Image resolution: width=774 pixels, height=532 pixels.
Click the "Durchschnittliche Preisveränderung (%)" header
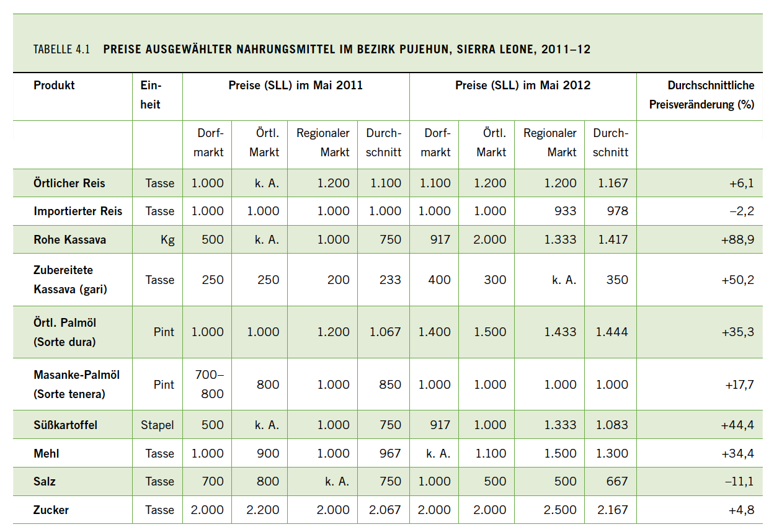point(702,95)
